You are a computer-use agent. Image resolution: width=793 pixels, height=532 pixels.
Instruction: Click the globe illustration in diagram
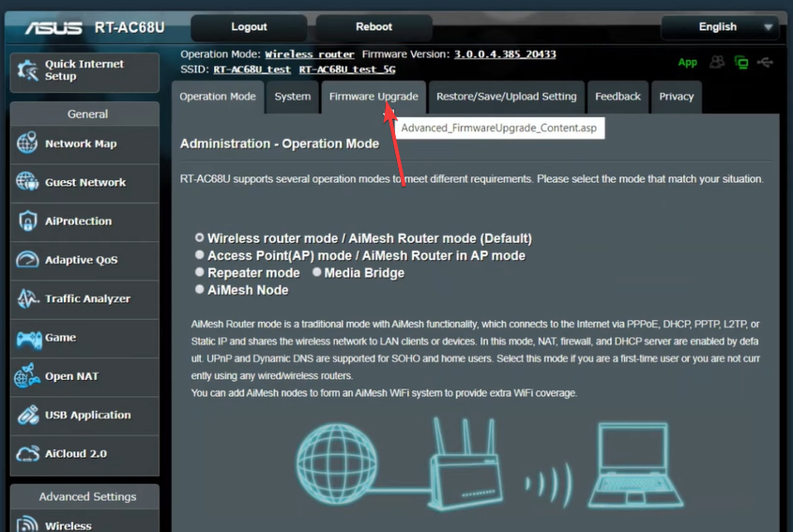tap(336, 464)
